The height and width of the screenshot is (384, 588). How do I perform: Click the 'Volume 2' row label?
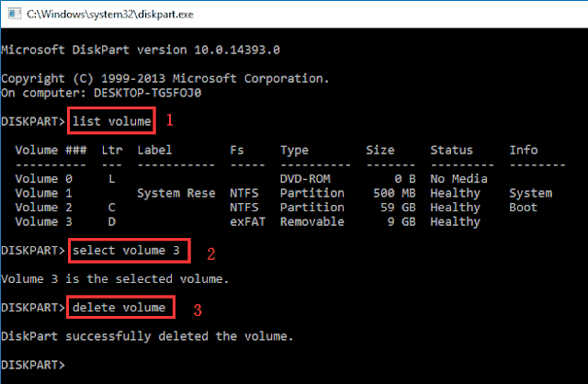(43, 207)
